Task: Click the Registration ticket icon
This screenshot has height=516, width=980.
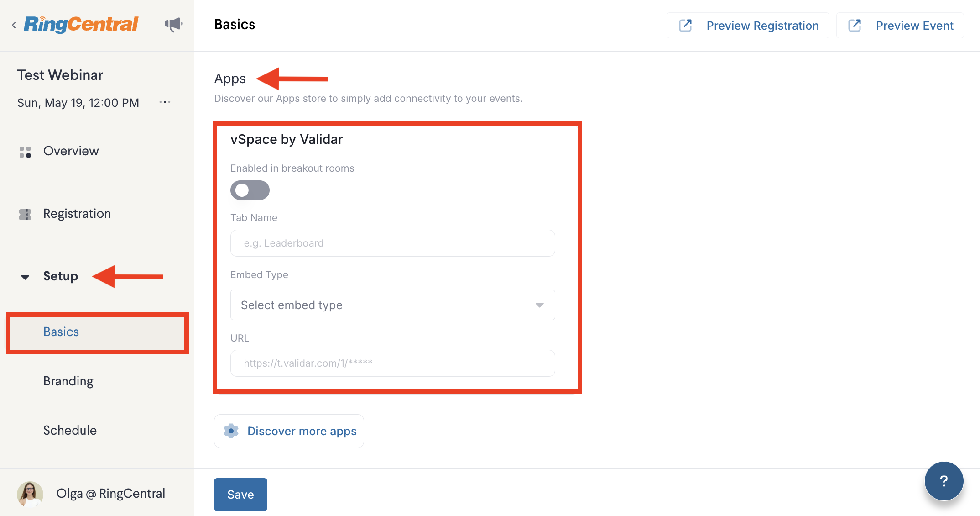Action: coord(25,214)
